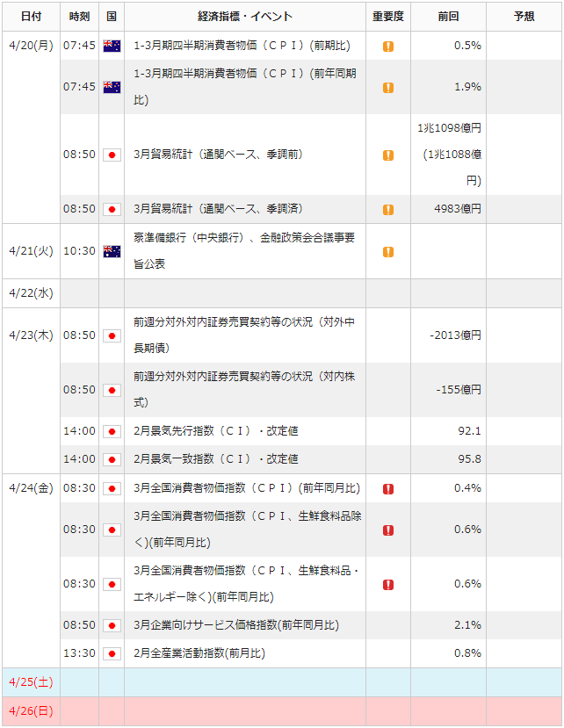Click the 前回 column header
564x728 pixels.
coord(448,17)
